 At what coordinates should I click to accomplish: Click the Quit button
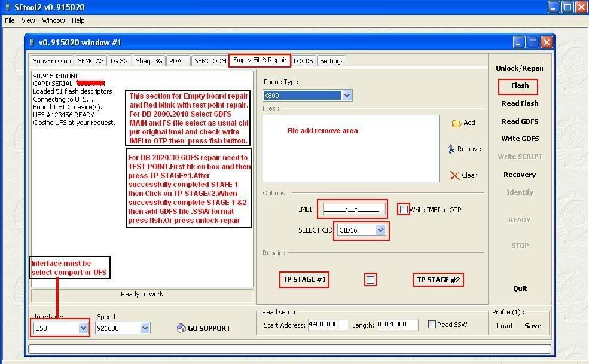520,289
